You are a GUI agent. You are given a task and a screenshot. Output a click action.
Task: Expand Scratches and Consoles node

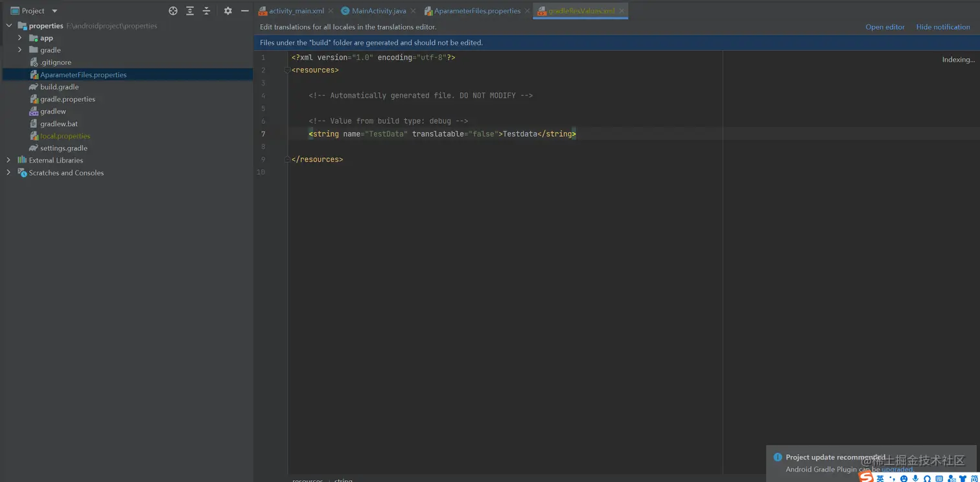coord(8,173)
